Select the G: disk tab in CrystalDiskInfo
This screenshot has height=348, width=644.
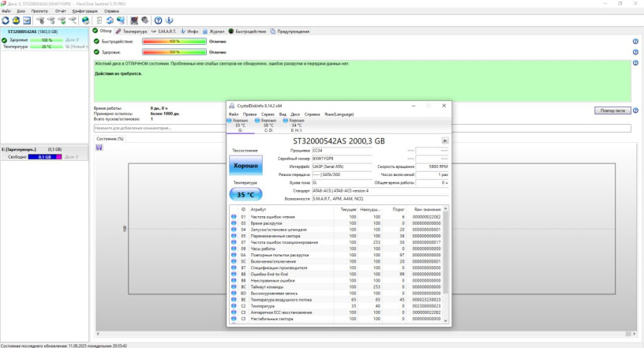[240, 125]
